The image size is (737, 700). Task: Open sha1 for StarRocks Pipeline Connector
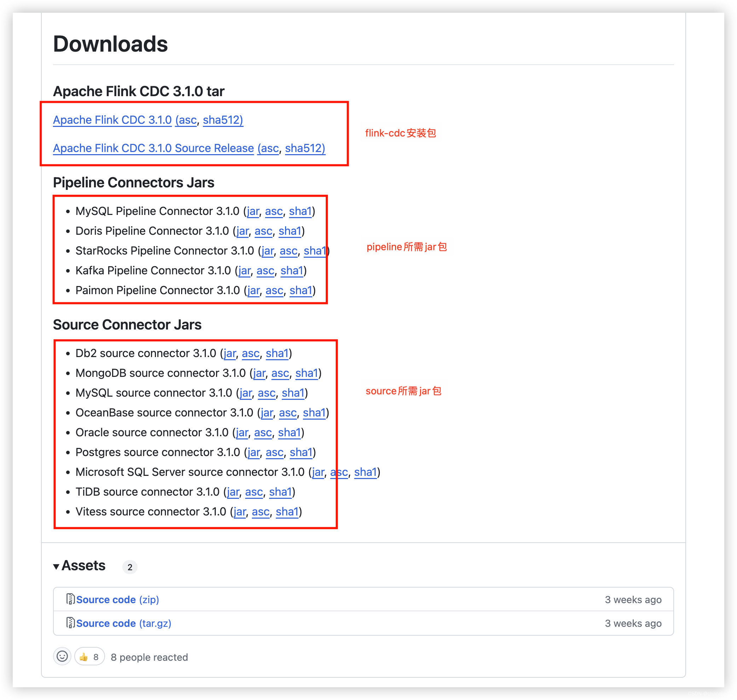tap(315, 251)
